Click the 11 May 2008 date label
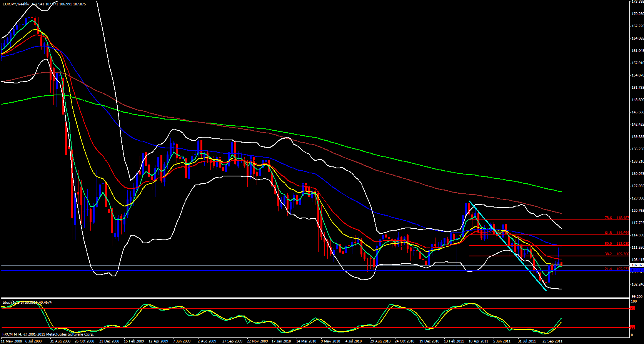This screenshot has width=644, height=344. click(x=12, y=341)
